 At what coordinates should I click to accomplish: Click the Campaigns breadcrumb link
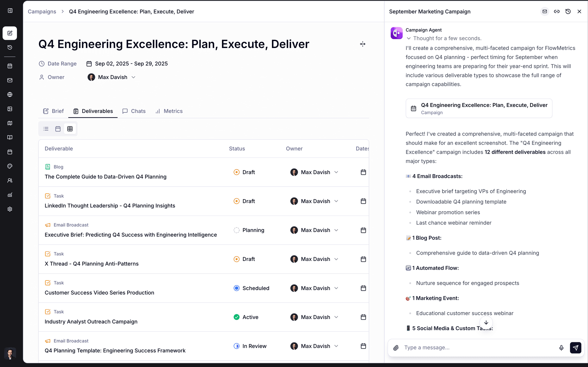click(42, 11)
